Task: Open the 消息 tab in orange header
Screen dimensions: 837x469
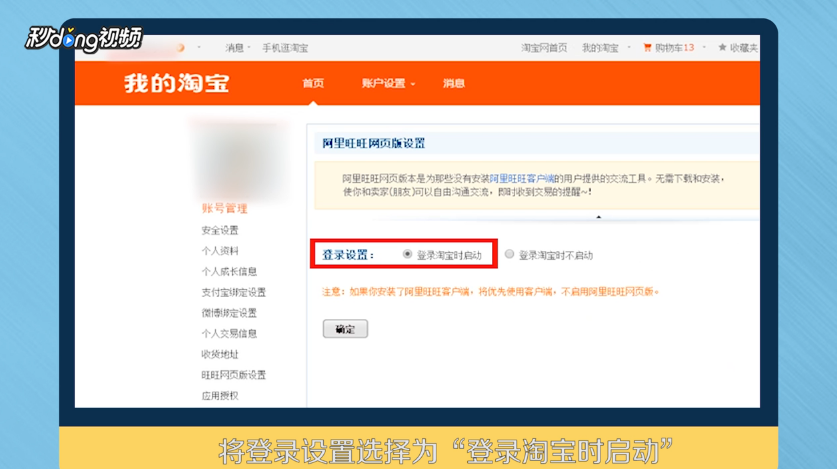Action: click(454, 83)
